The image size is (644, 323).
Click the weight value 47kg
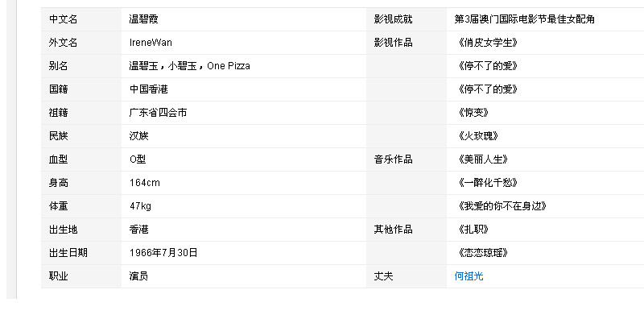140,206
